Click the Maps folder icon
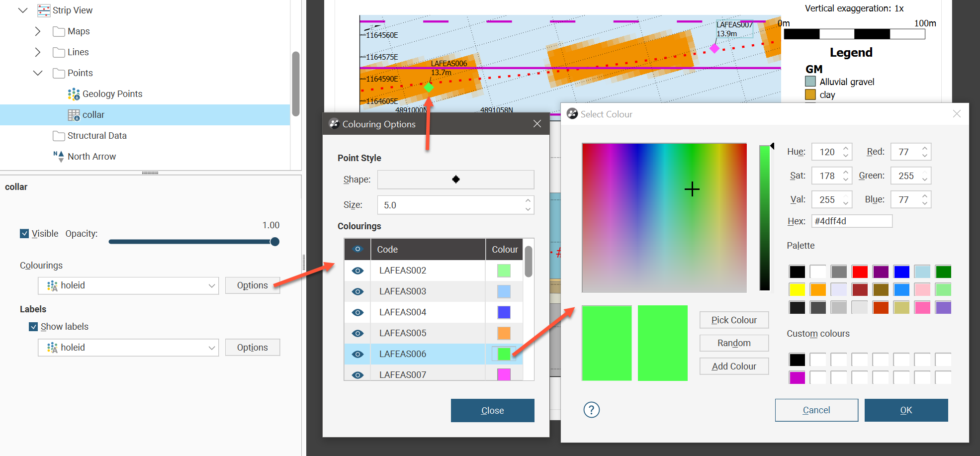This screenshot has height=456, width=980. 59,31
